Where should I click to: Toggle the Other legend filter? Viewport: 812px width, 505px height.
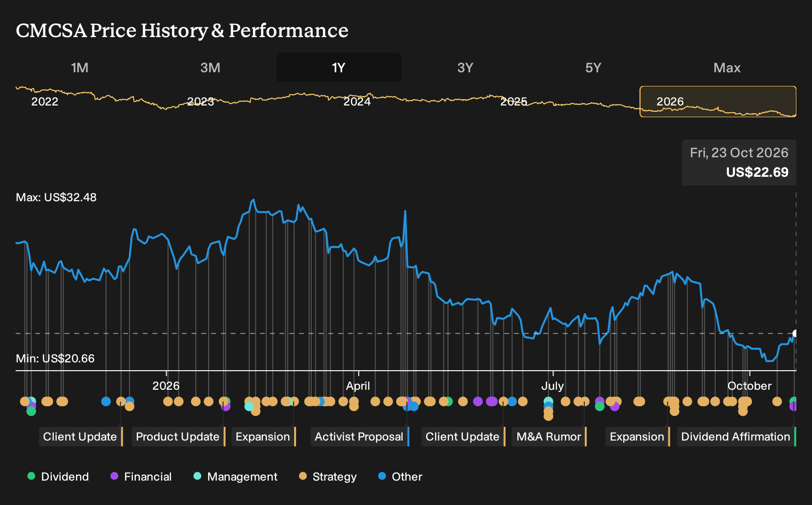pos(400,477)
